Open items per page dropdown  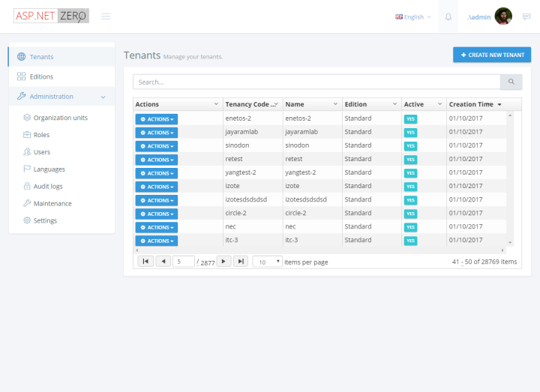pos(267,262)
